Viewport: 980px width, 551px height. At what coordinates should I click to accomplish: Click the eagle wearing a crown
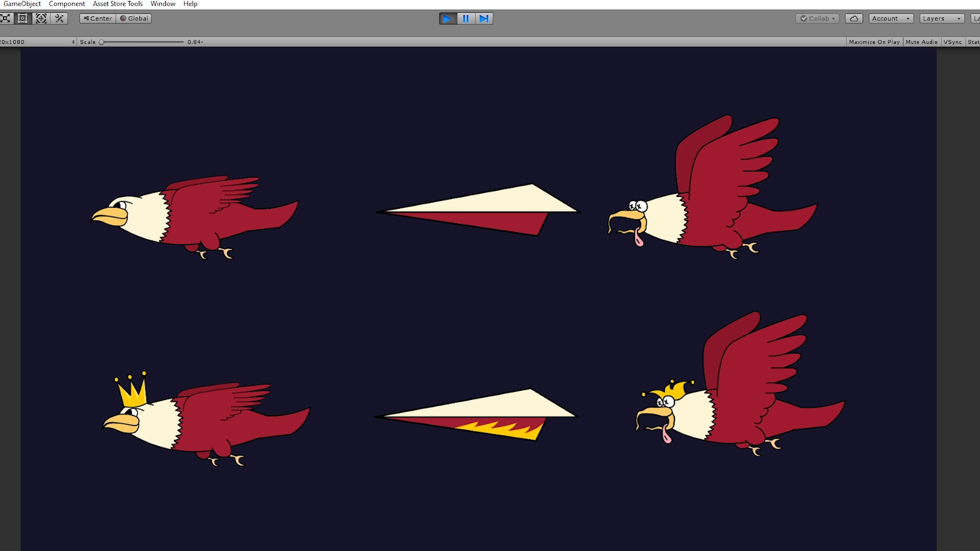coord(206,419)
